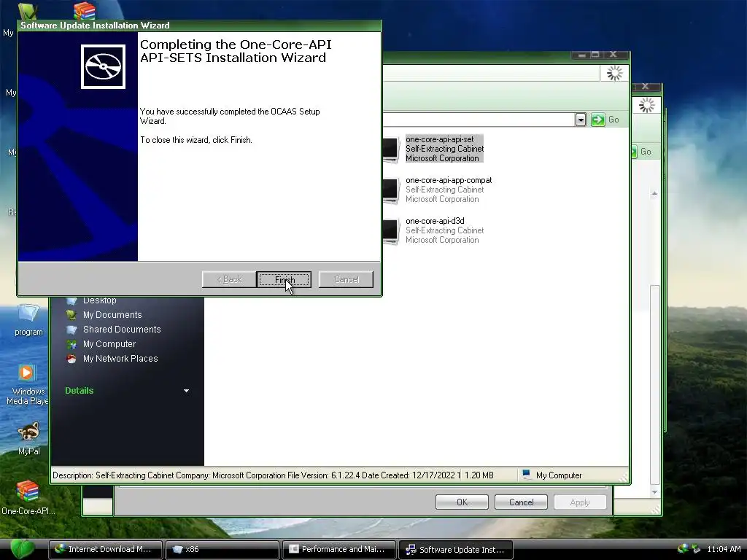The width and height of the screenshot is (747, 560).
Task: Close the rear Explorer window
Action: coord(645,86)
